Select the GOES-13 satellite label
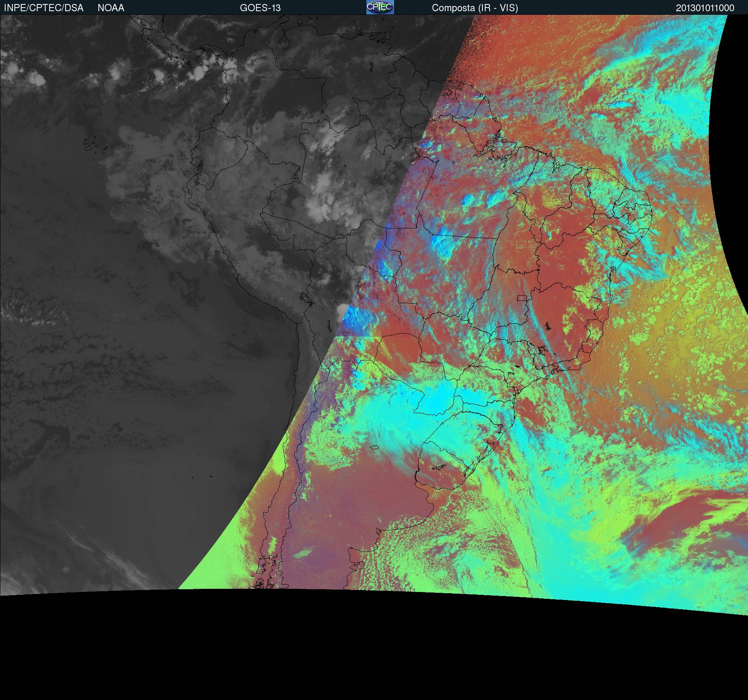 click(x=260, y=8)
